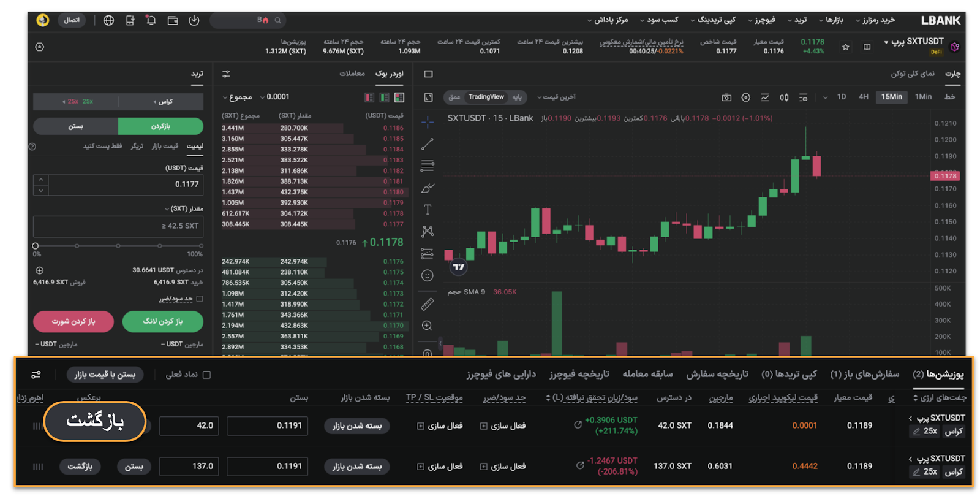Open trade settings hexagon icon below avatar
The width and height of the screenshot is (980, 496).
tap(40, 47)
